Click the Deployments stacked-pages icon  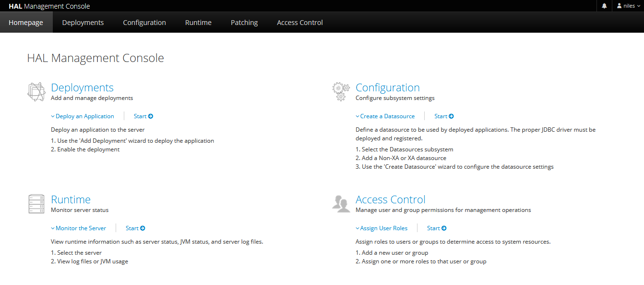pyautogui.click(x=36, y=91)
